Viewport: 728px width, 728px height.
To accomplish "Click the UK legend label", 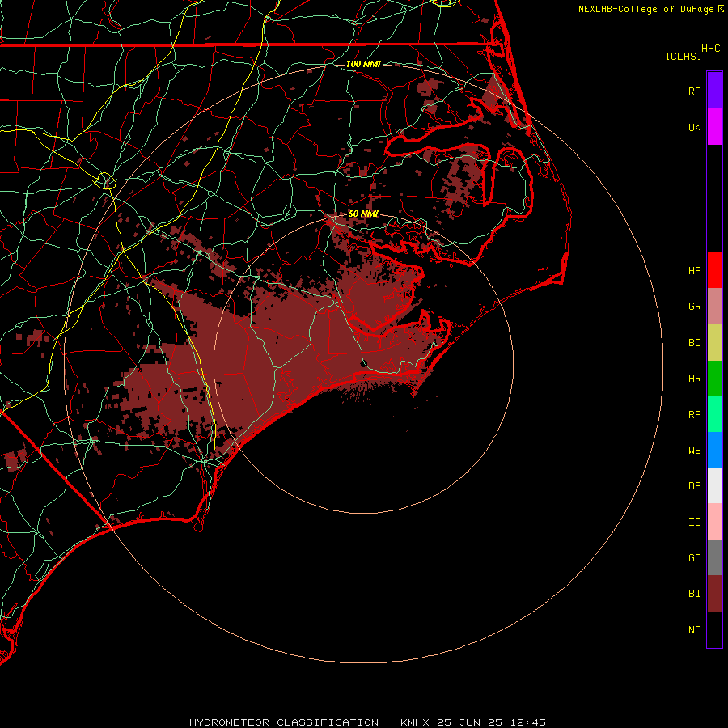I will coord(694,127).
